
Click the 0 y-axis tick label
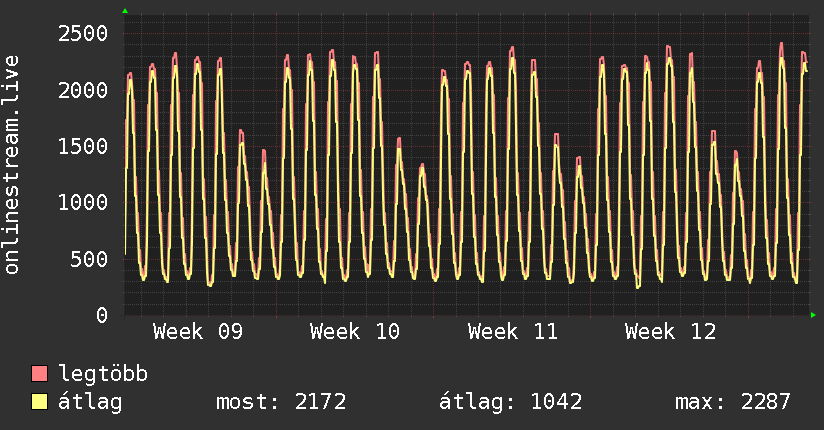[x=101, y=315]
